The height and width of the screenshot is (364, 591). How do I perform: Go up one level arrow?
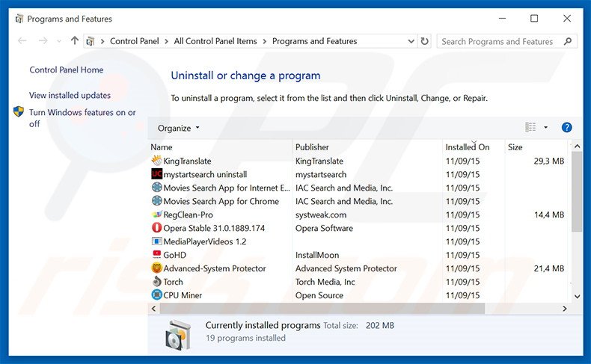(x=75, y=40)
